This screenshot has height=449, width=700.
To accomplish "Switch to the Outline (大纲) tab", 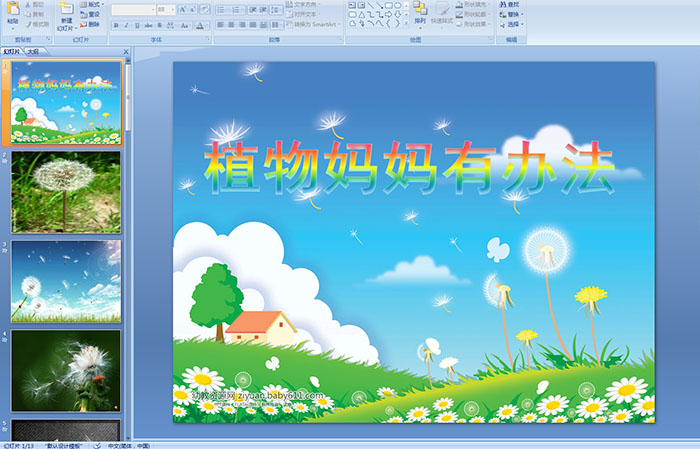I will 34,51.
